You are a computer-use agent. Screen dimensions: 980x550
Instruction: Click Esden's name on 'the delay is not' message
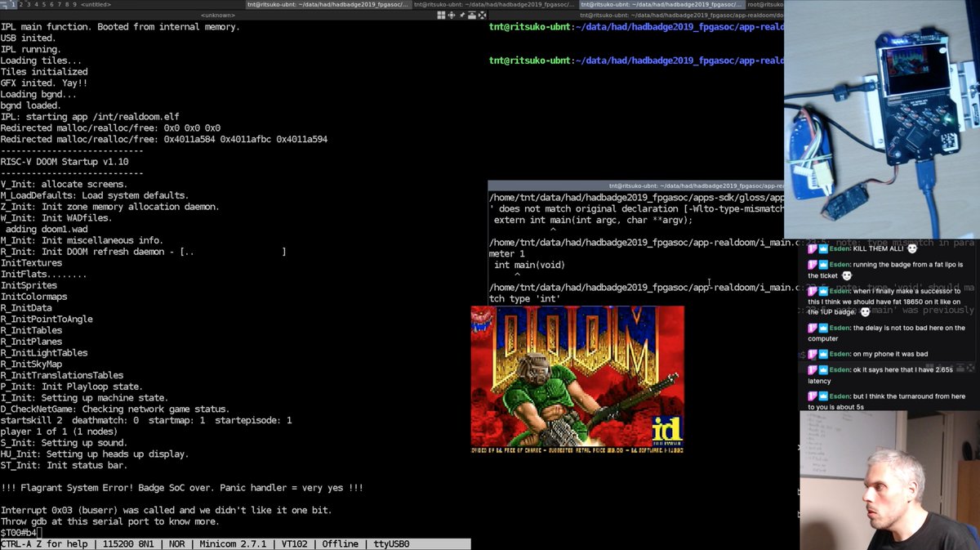(x=840, y=328)
